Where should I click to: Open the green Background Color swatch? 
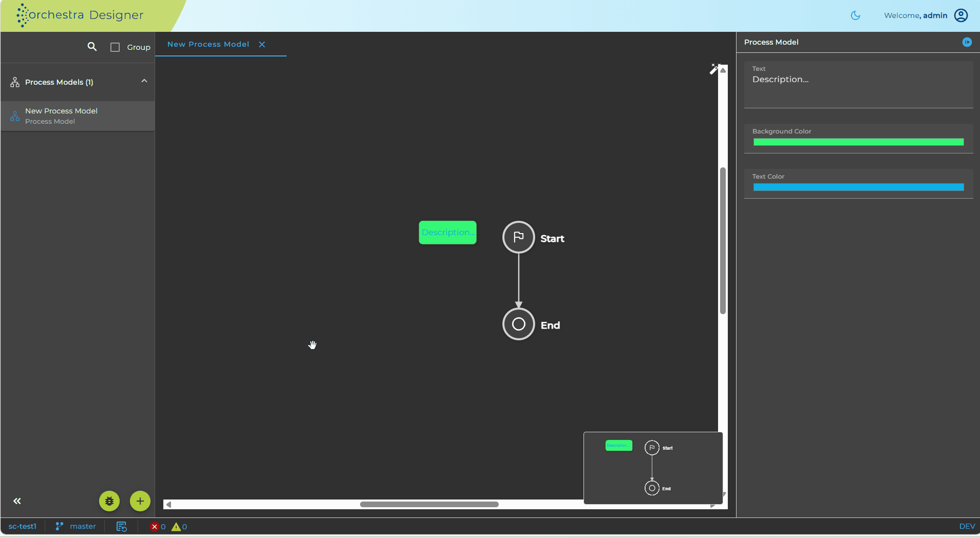858,142
